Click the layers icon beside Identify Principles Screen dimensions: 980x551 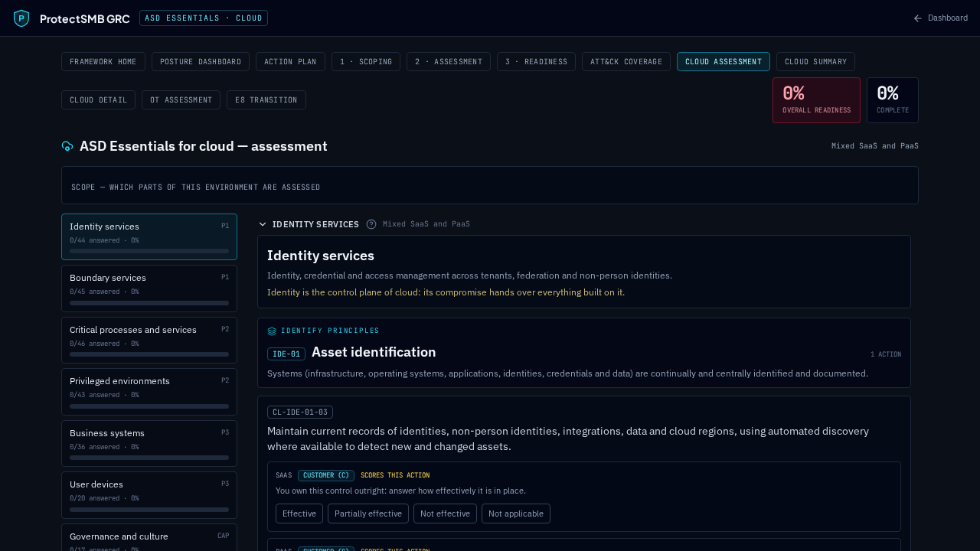(272, 331)
